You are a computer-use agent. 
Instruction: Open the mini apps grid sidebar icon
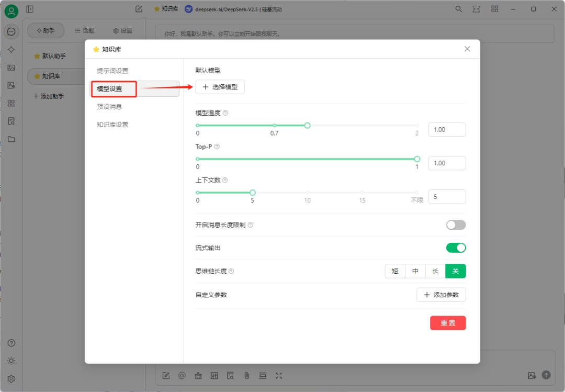(x=11, y=103)
